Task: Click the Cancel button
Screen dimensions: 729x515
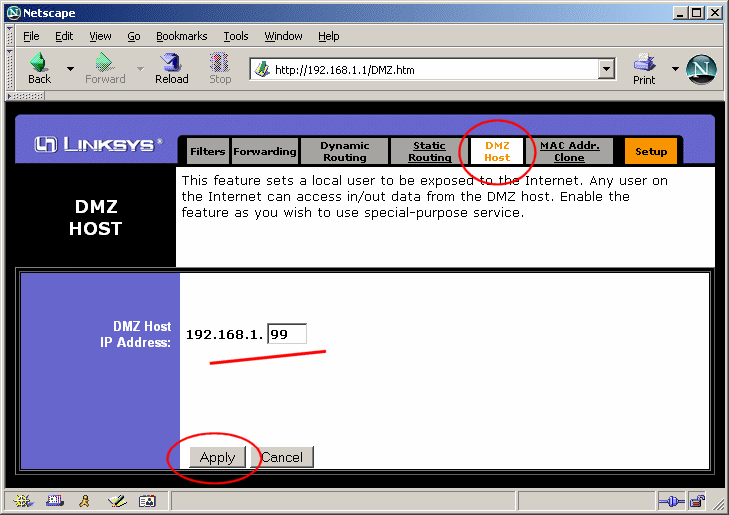Action: (x=282, y=457)
